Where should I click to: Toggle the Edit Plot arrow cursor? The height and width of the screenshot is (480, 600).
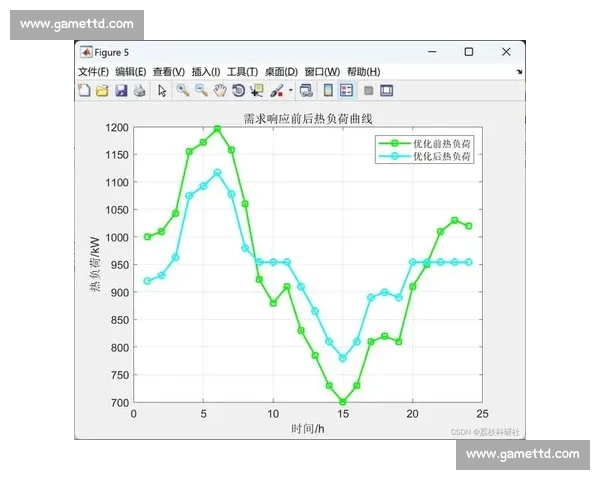[x=162, y=90]
